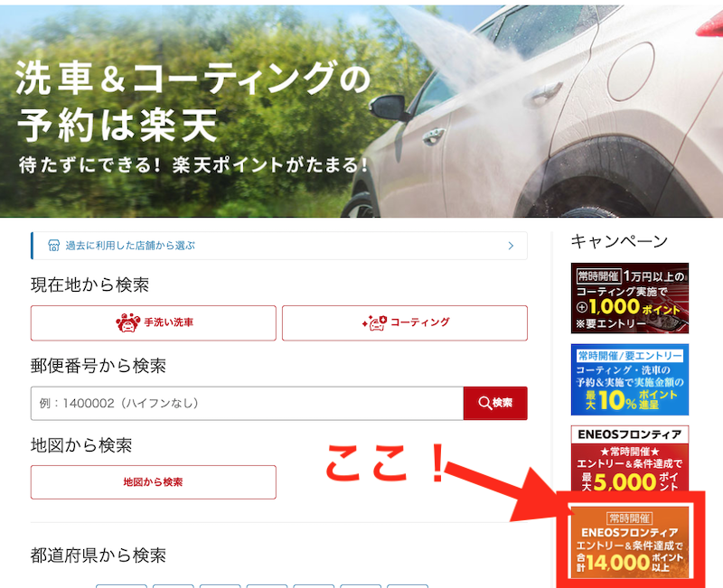The width and height of the screenshot is (723, 588).
Task: Click the 現在地から検索 section heading
Action: 89,285
